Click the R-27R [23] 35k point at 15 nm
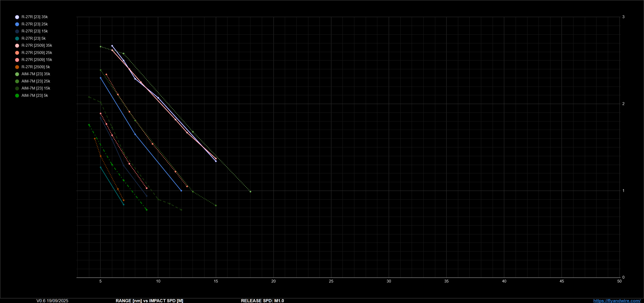 216,161
